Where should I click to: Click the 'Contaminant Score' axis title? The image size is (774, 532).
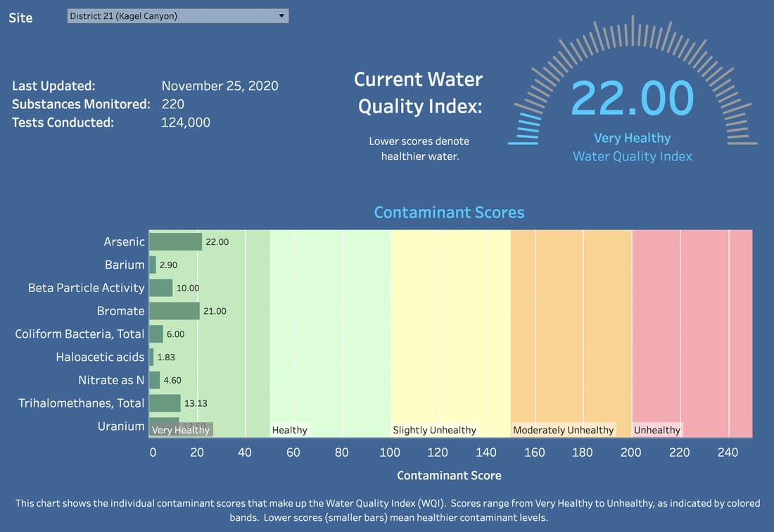click(449, 475)
